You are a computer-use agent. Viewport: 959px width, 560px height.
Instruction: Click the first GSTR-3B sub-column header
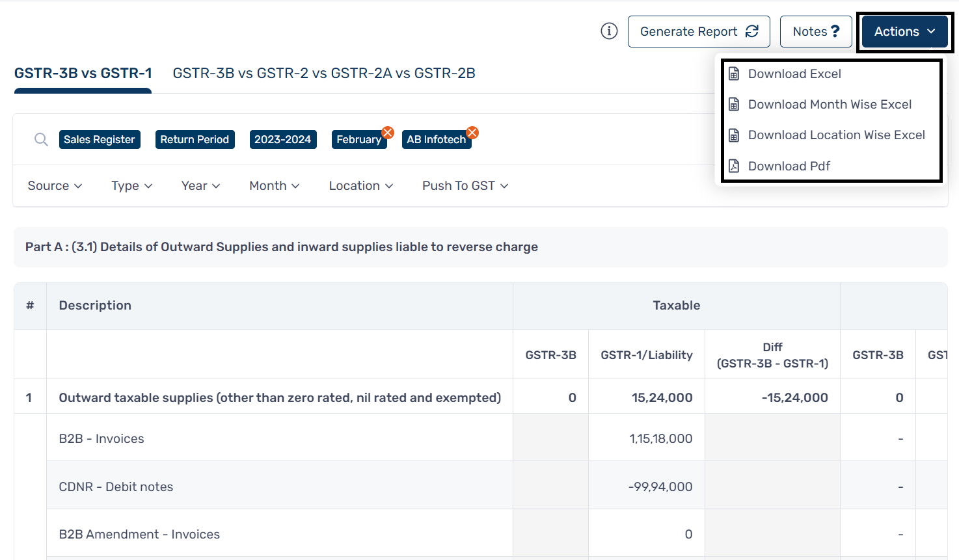[551, 355]
